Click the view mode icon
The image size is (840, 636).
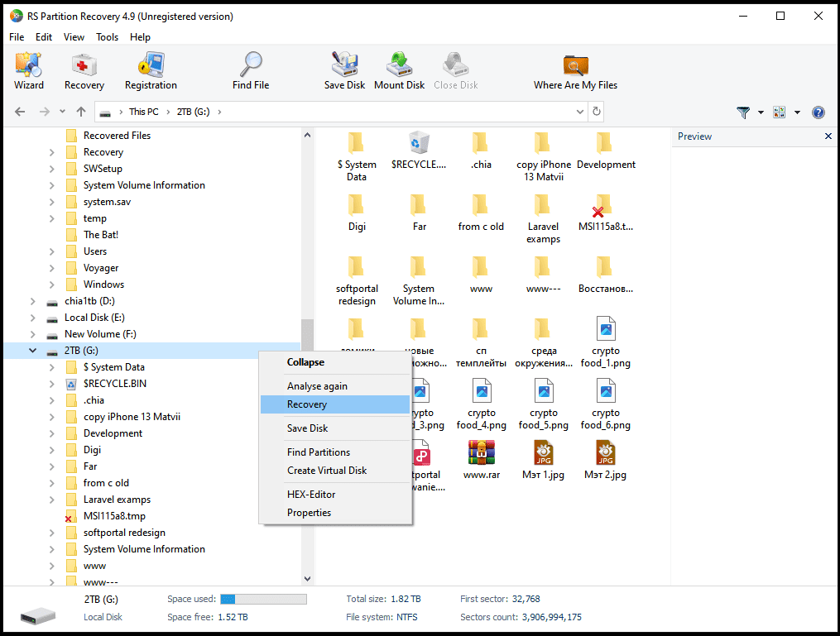click(779, 112)
